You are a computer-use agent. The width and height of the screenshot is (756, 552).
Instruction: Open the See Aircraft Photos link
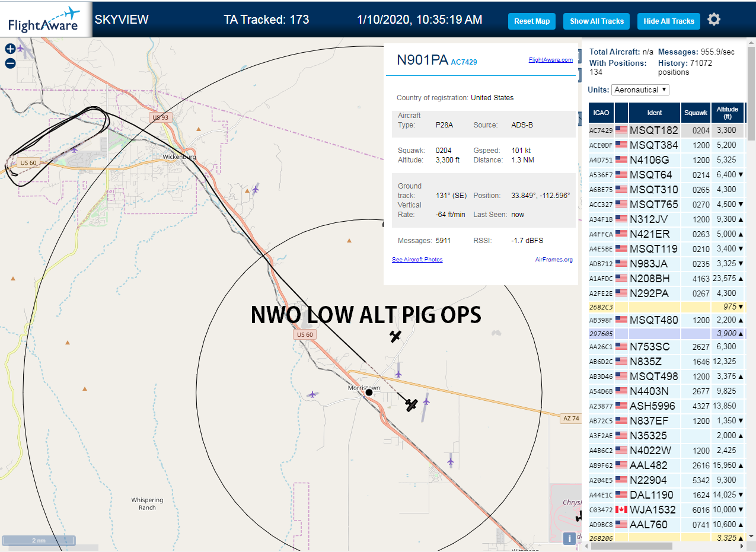click(417, 260)
